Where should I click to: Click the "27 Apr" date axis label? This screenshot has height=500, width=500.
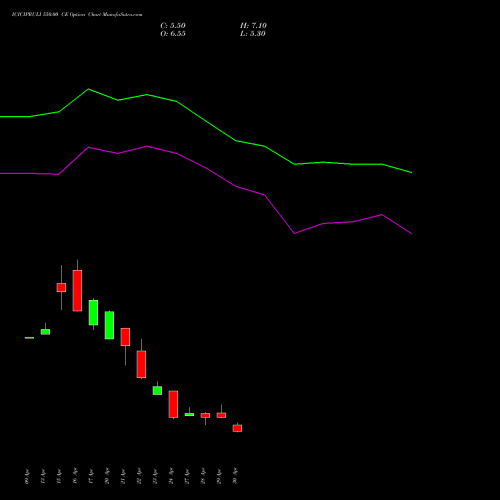coord(187,477)
